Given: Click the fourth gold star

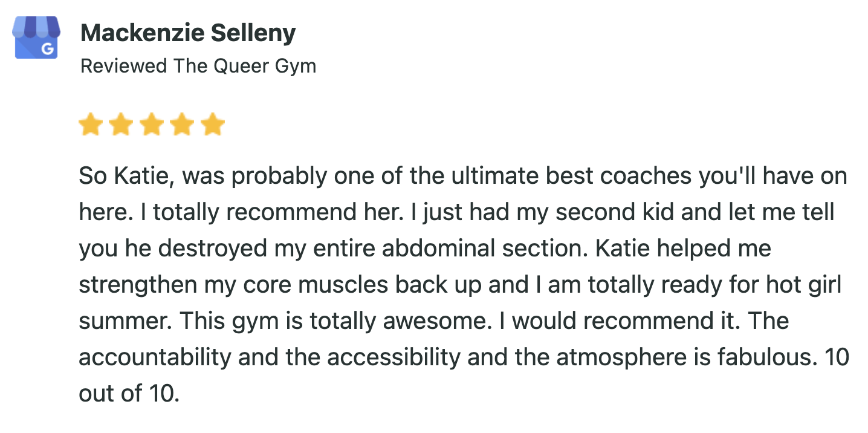Looking at the screenshot, I should tap(182, 126).
